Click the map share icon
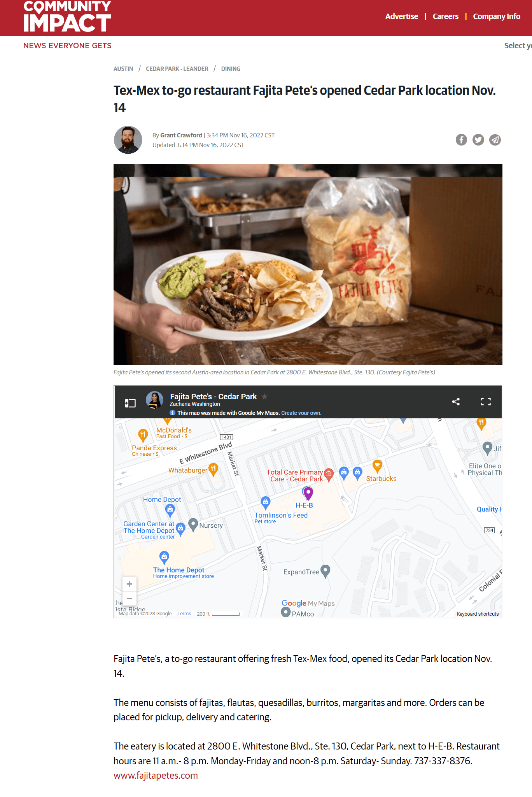The image size is (532, 797). point(456,402)
